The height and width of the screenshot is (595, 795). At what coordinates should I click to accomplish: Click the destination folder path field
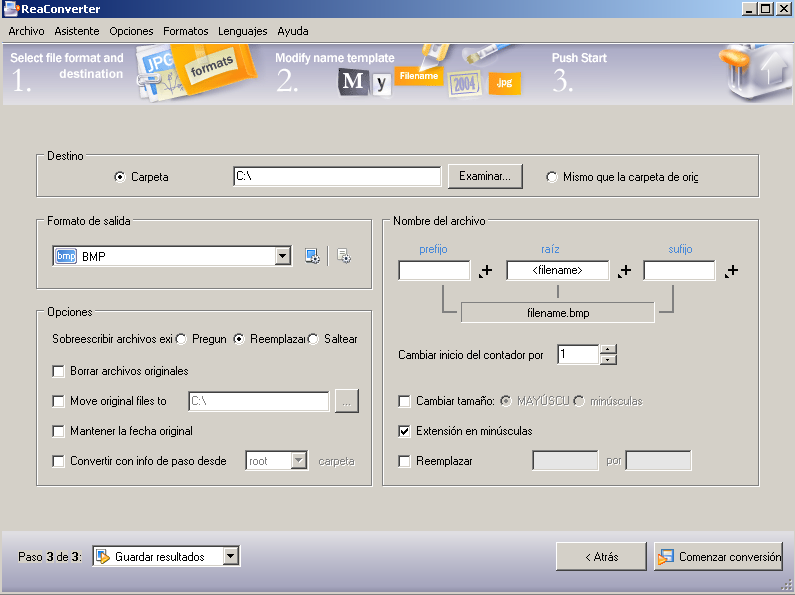(x=337, y=176)
